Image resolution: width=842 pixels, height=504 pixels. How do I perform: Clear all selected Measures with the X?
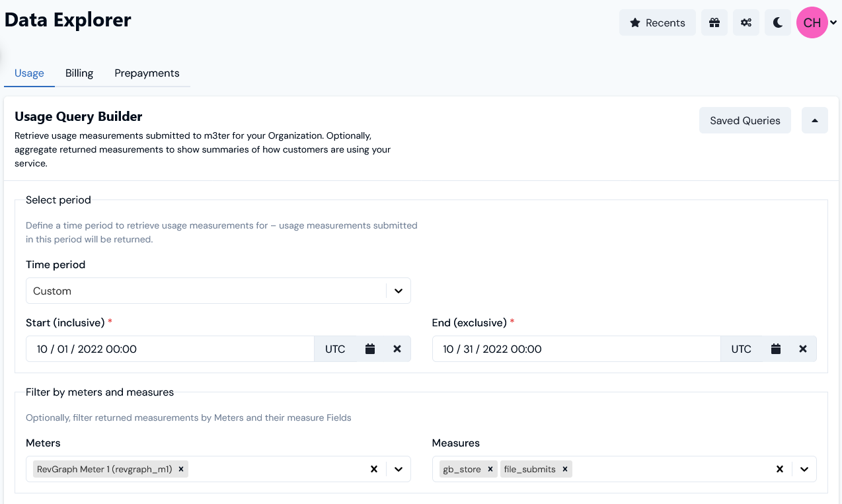click(780, 469)
